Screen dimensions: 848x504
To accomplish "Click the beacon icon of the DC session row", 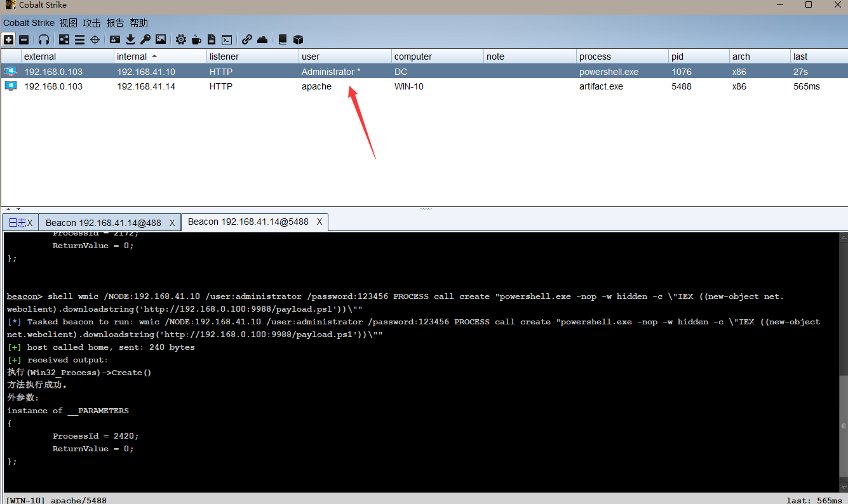I will tap(11, 71).
